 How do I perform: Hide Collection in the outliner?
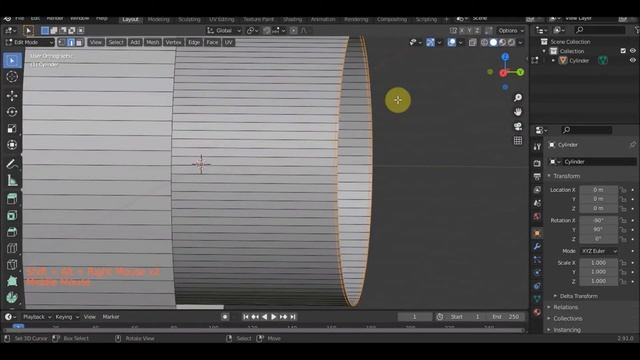coord(632,51)
